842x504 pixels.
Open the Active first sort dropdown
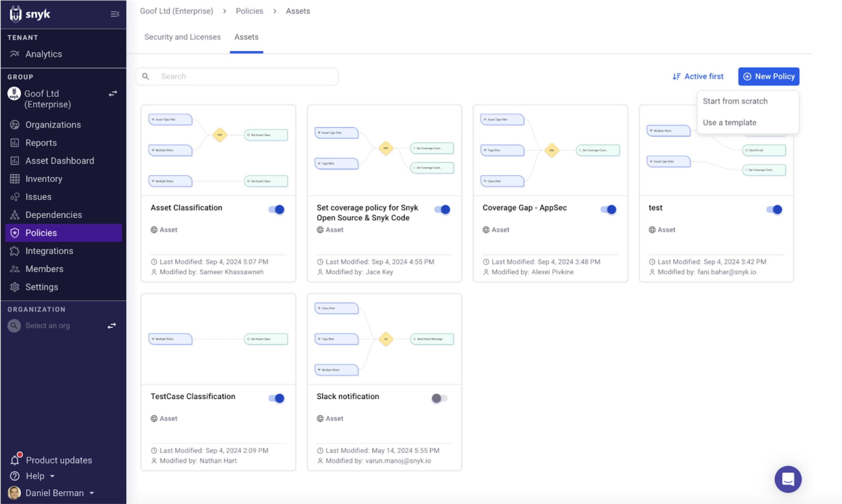click(x=698, y=76)
